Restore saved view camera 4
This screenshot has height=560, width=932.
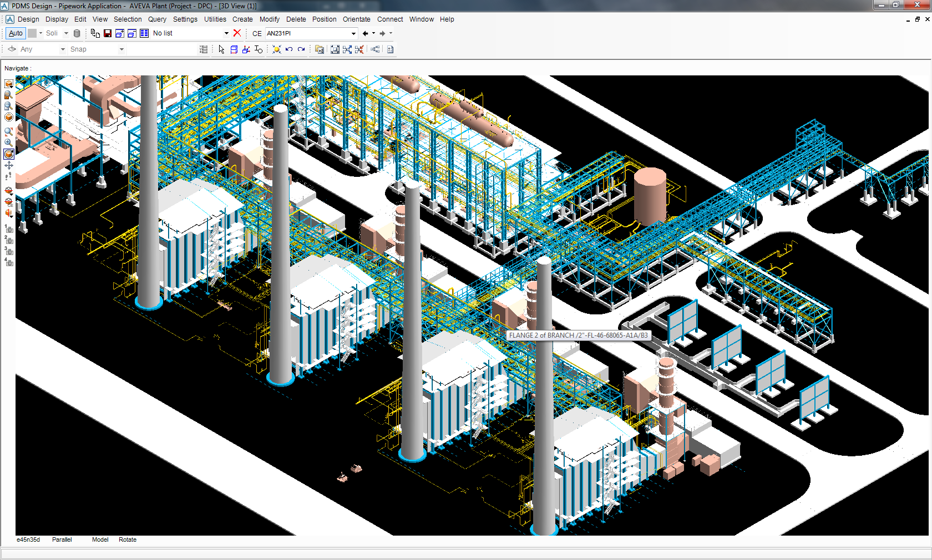[x=9, y=262]
